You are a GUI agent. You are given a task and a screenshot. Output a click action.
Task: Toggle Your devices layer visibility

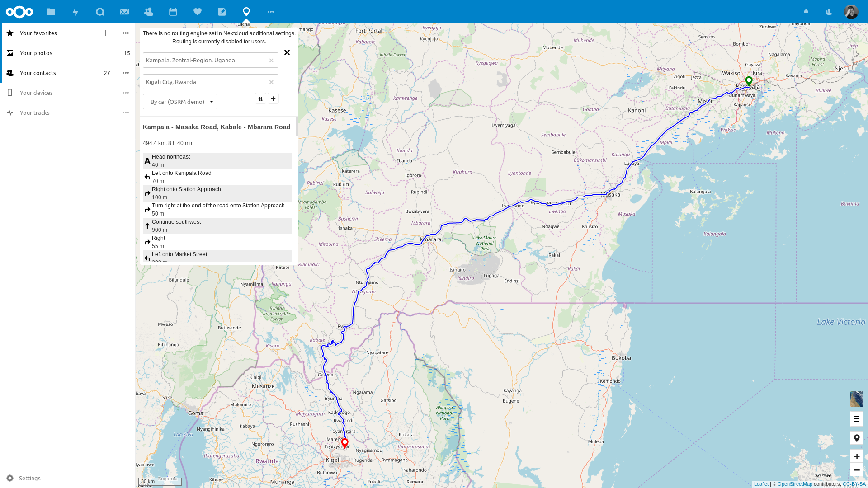click(x=36, y=93)
